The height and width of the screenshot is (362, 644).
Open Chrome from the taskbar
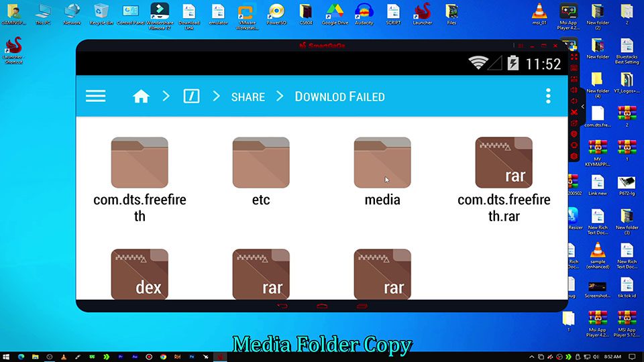163,357
